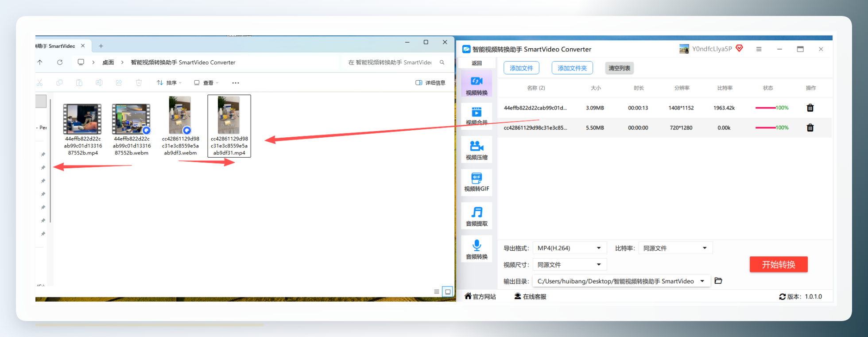Viewport: 868px width, 337px height.
Task: Click the File Explorer search magnifier icon
Action: coord(442,62)
